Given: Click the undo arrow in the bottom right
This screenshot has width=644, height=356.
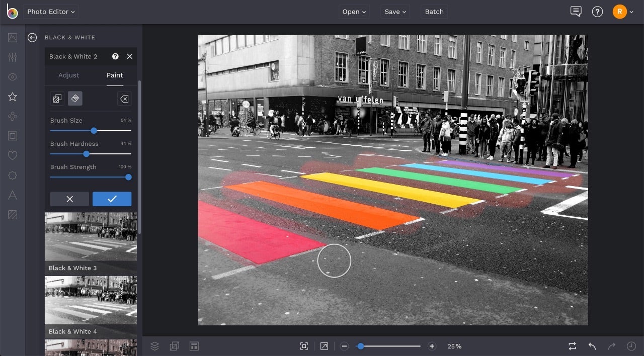Looking at the screenshot, I should (591, 346).
